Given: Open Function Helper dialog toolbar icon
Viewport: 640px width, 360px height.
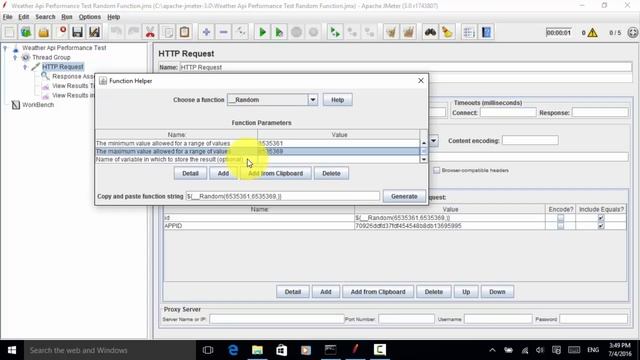Looking at the screenshot, I should 469,32.
